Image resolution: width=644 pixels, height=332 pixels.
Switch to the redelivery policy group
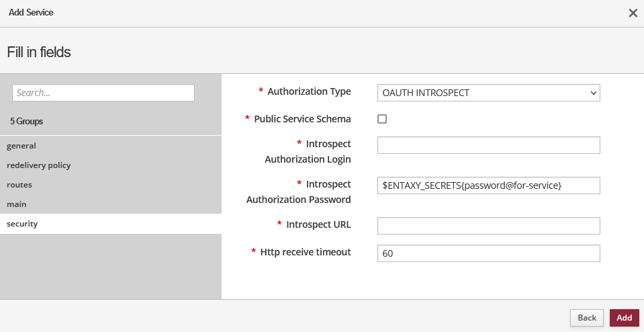point(39,165)
